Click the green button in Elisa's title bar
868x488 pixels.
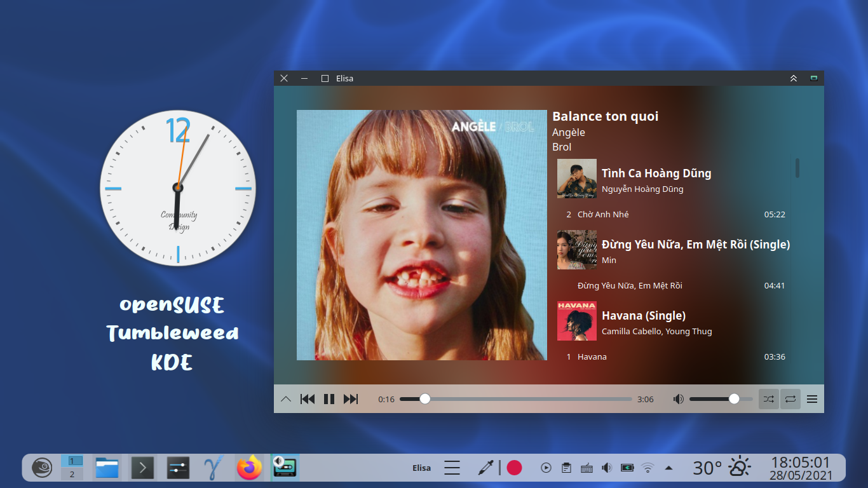(813, 78)
